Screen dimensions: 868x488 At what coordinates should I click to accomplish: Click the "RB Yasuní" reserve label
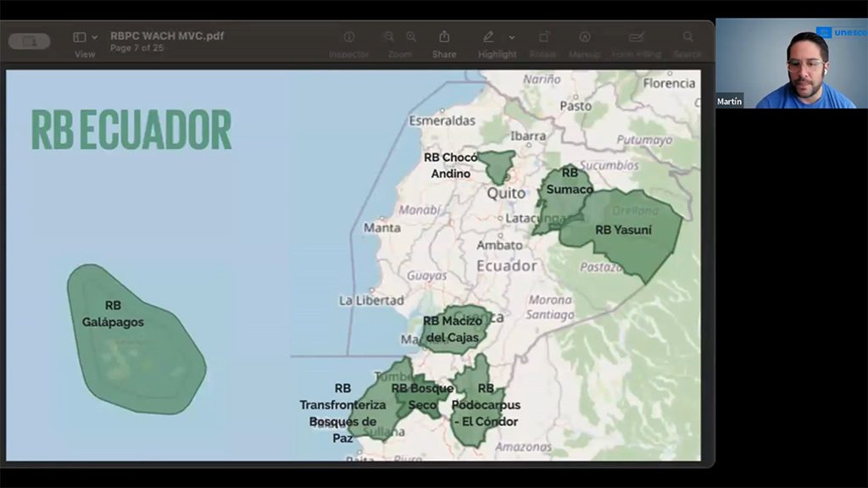(623, 230)
